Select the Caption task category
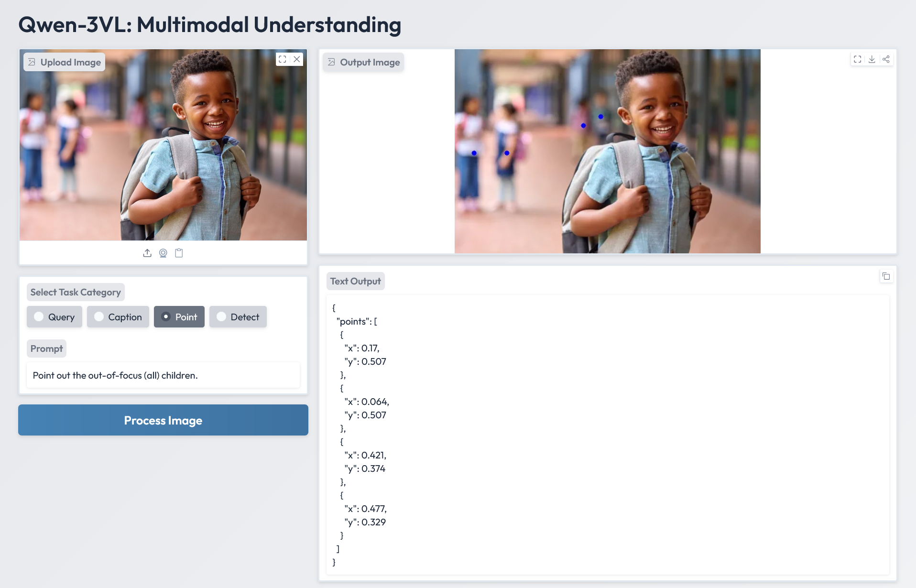This screenshot has width=916, height=588. coord(118,317)
